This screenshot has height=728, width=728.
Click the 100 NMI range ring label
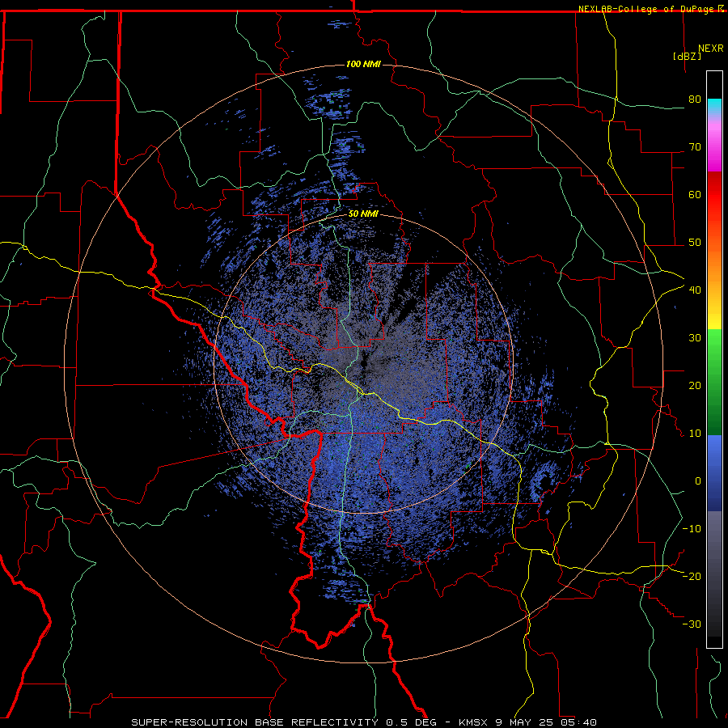(x=363, y=64)
